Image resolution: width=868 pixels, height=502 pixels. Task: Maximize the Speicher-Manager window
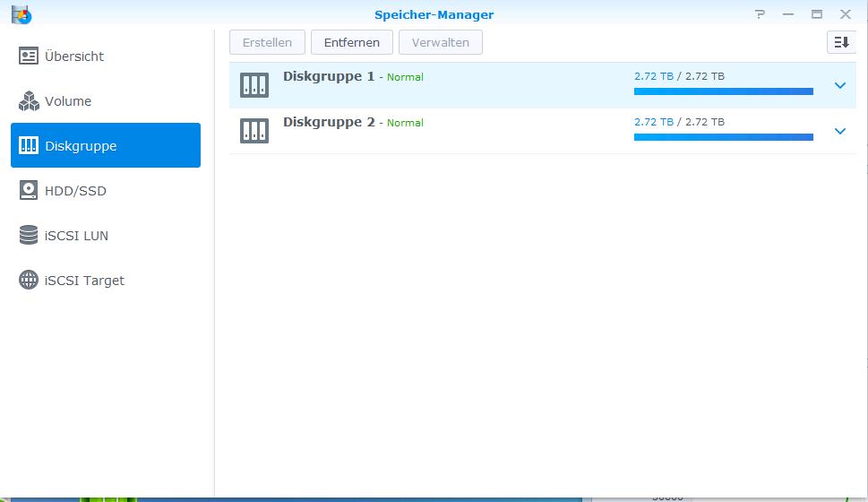tap(817, 13)
